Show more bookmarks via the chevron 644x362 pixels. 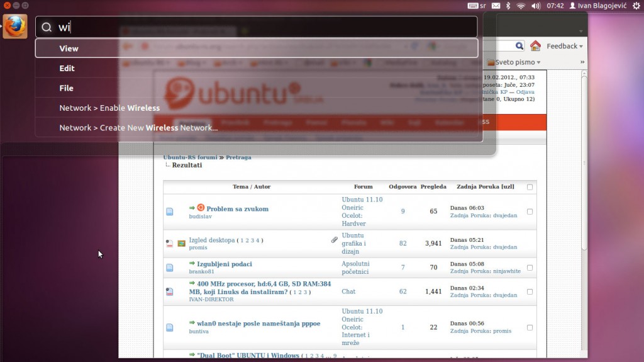coord(582,62)
